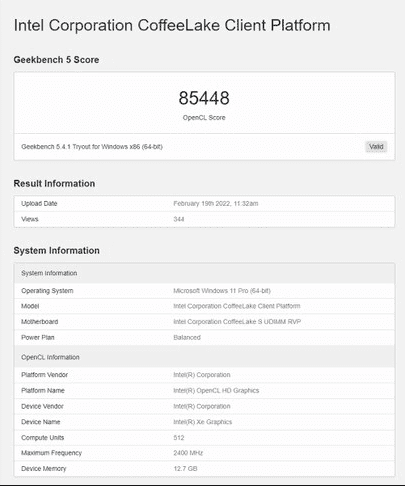Viewport: 405px width, 486px height.
Task: Click the Valid badge
Action: [376, 147]
